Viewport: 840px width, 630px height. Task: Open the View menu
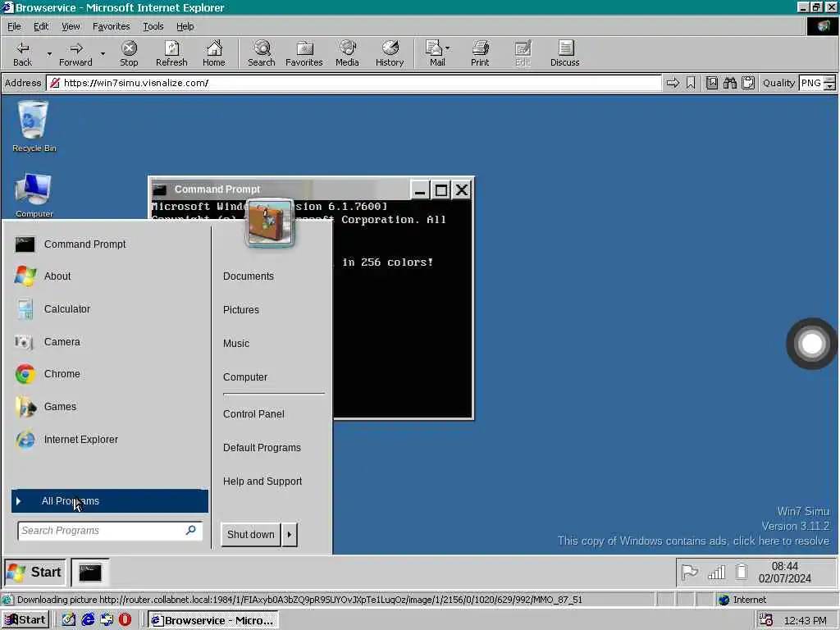(x=71, y=26)
